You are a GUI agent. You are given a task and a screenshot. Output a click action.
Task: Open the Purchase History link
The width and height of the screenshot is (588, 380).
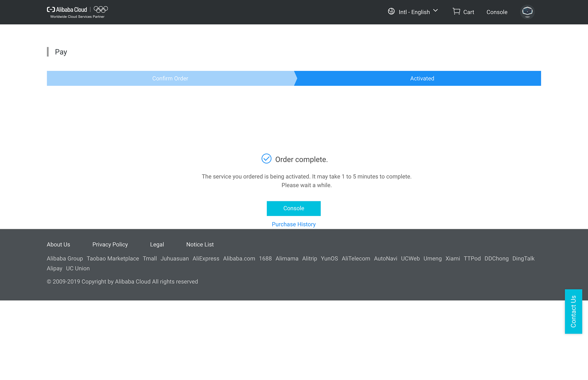(x=293, y=224)
